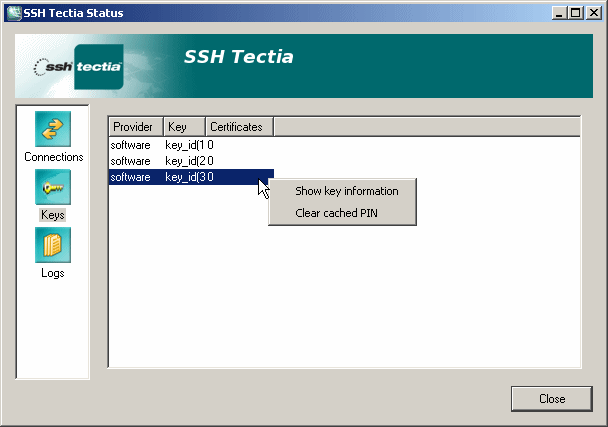608x427 pixels.
Task: Select the highlighted key_id(3 0 row
Action: (191, 177)
